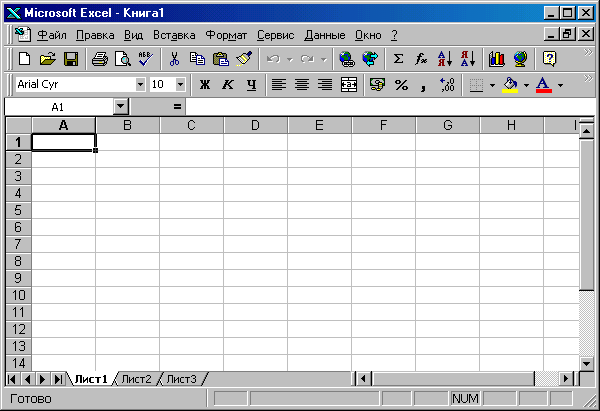Activate the Format Painter brush icon
Viewport: 600px width, 411px height.
244,59
